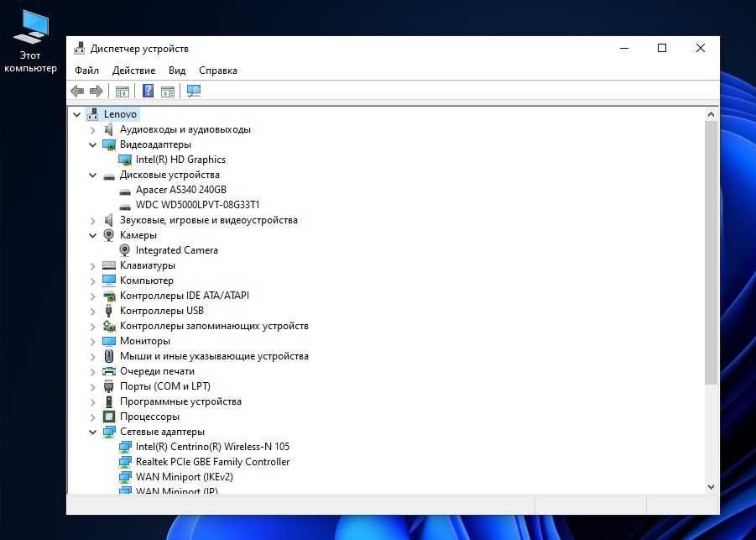Collapse the Дисковые устройства category
This screenshot has width=756, height=540.
(92, 176)
